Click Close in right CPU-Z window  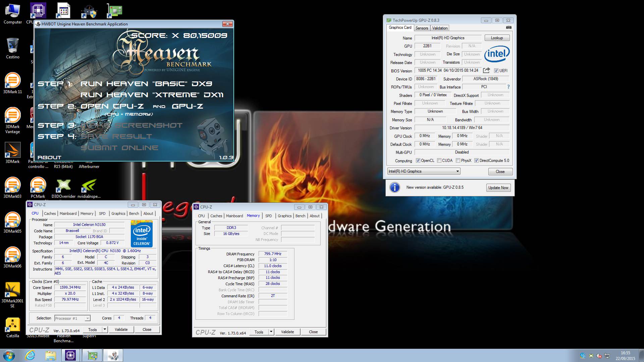point(313,332)
